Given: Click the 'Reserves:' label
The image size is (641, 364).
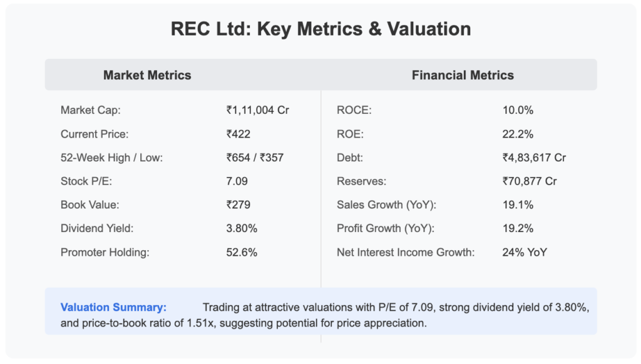Looking at the screenshot, I should click(x=361, y=181).
